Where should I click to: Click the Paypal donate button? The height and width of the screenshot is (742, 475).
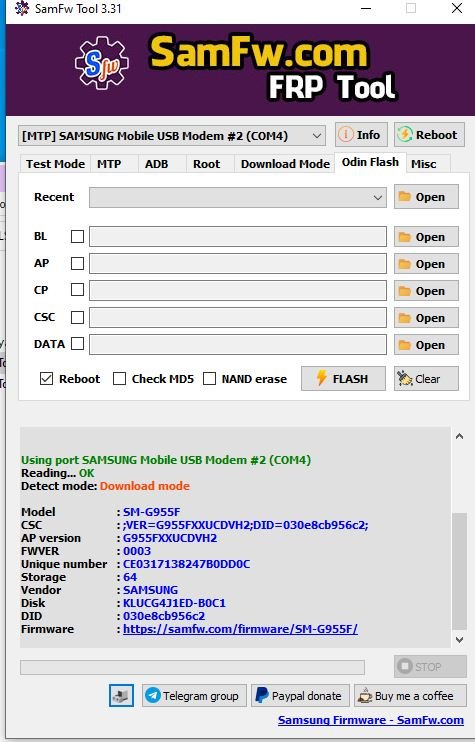[x=300, y=696]
